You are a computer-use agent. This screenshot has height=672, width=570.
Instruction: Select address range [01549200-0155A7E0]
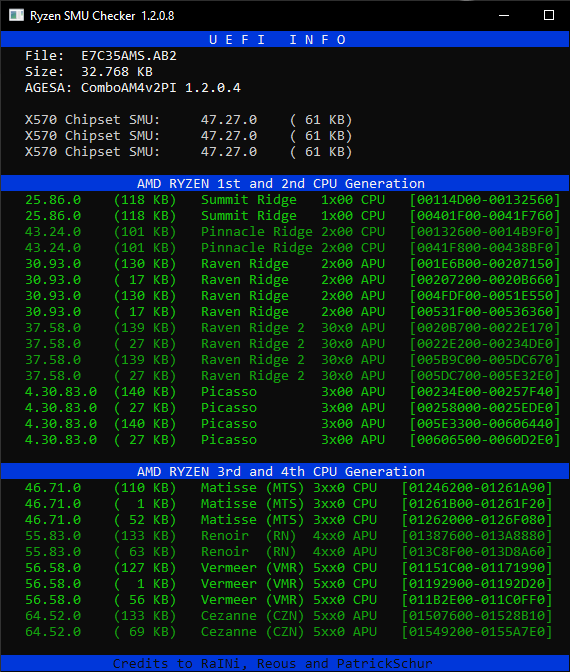click(x=477, y=632)
